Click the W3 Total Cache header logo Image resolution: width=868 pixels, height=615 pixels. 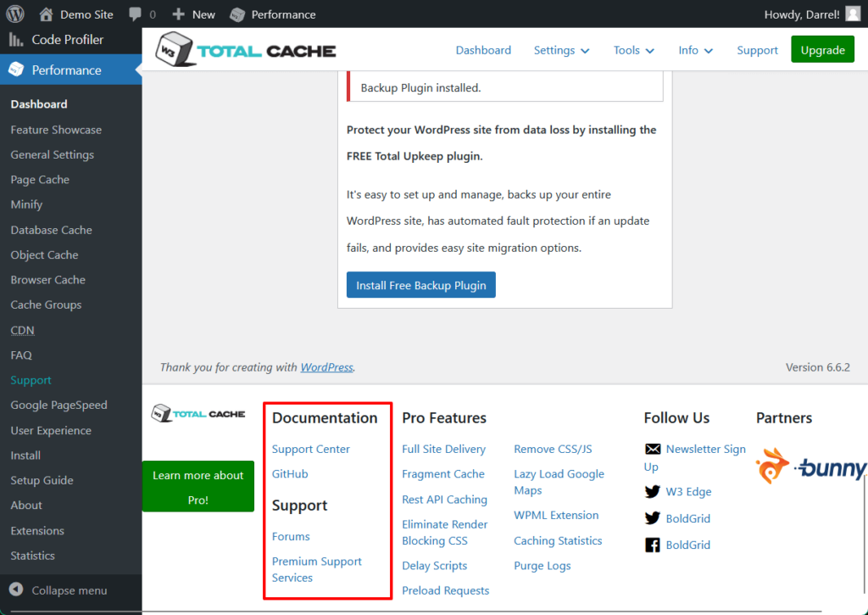click(245, 49)
